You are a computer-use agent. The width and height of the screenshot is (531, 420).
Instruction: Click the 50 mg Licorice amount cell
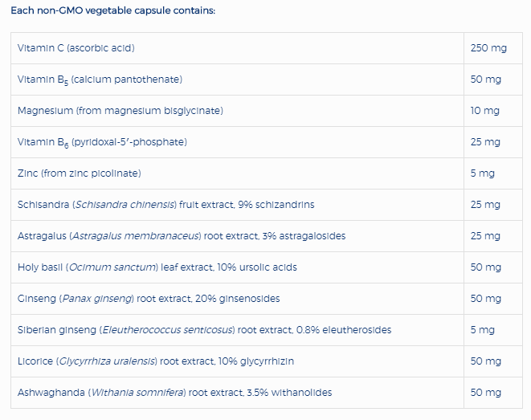coord(485,361)
